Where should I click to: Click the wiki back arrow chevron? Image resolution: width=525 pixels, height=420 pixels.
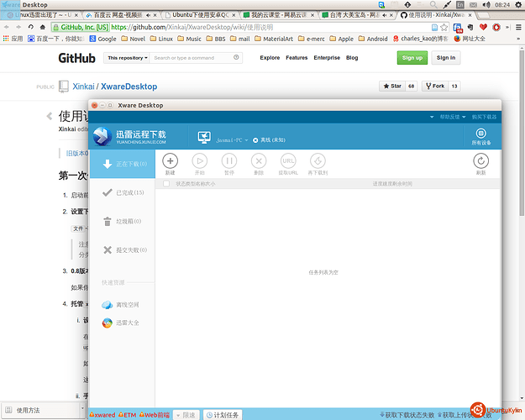tap(50, 116)
